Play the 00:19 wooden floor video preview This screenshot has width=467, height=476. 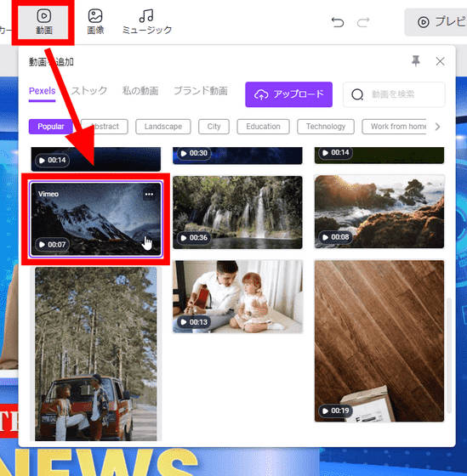(x=335, y=411)
